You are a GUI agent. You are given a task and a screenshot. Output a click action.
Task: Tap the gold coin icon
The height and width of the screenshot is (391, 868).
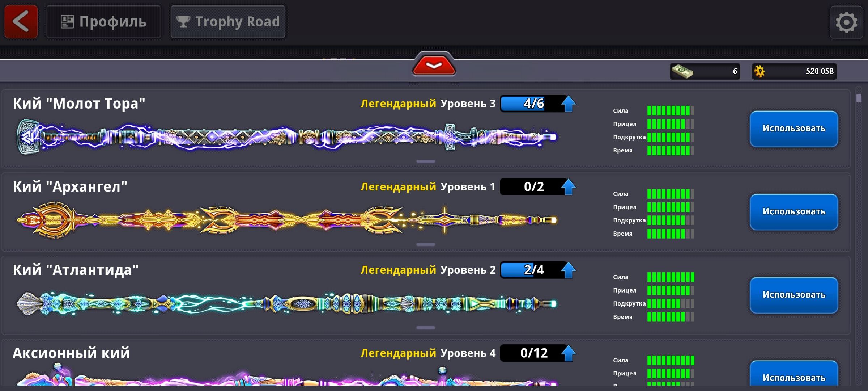759,71
